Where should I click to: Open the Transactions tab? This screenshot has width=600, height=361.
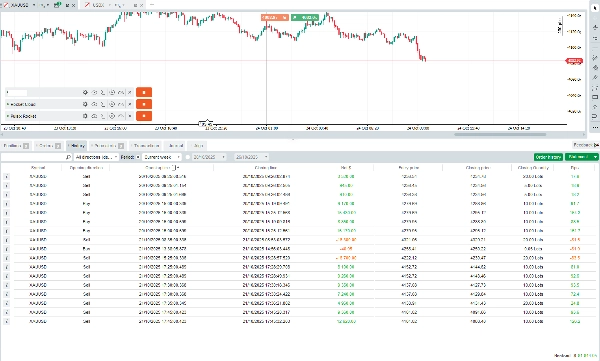(x=145, y=145)
